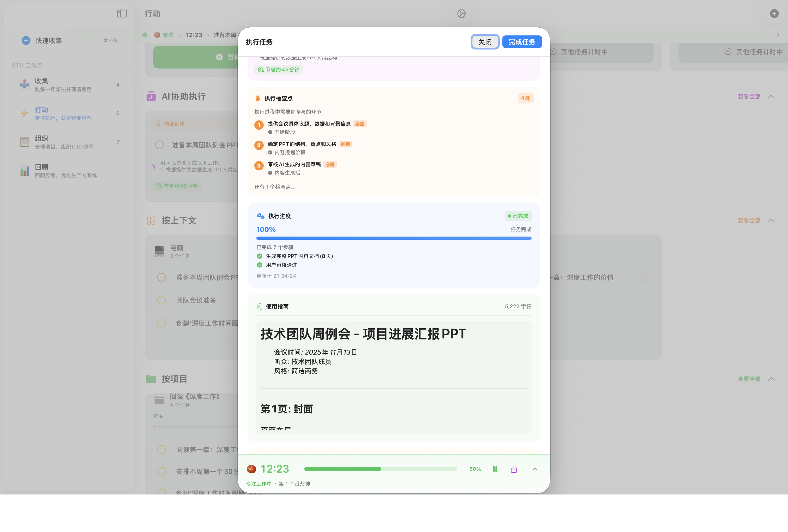Toggle the sidebar panel icon
Screen dimensions: 788x532
point(121,14)
